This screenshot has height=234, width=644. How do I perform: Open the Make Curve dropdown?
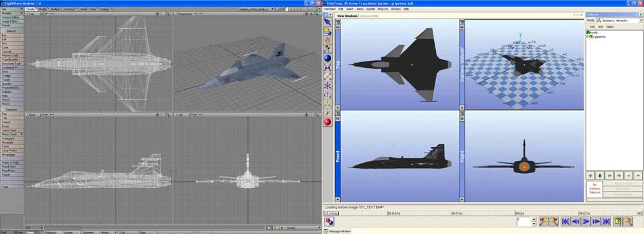click(12, 135)
